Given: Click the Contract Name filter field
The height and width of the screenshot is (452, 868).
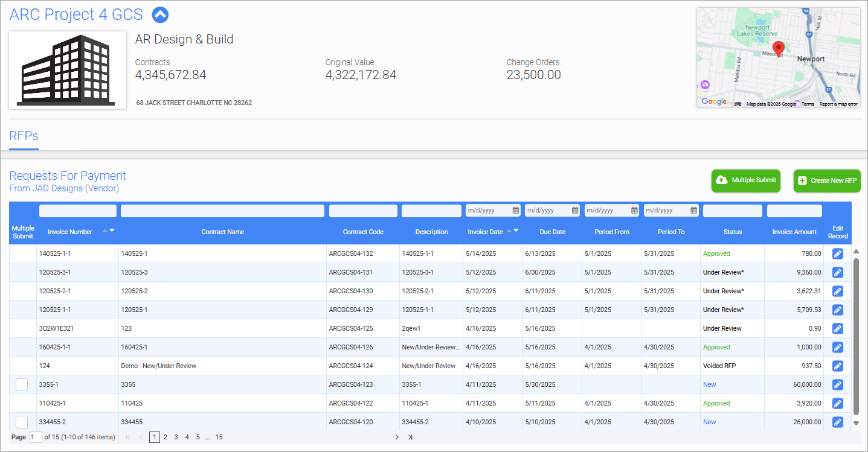Looking at the screenshot, I should click(222, 211).
